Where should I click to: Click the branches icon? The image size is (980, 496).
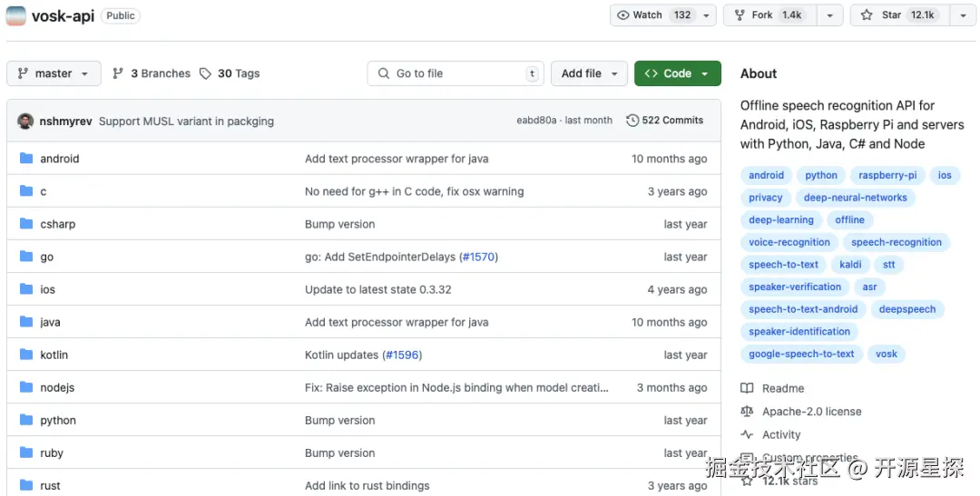[118, 73]
